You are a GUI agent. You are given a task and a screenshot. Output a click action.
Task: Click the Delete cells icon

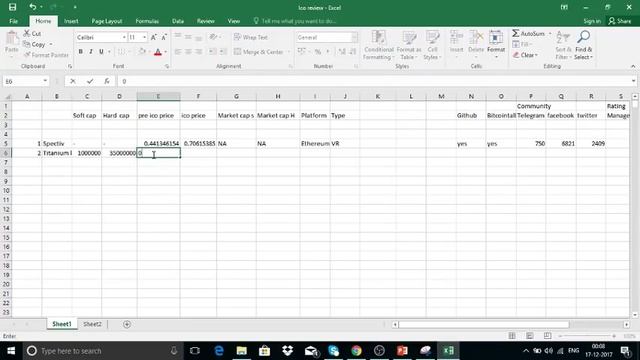(476, 37)
